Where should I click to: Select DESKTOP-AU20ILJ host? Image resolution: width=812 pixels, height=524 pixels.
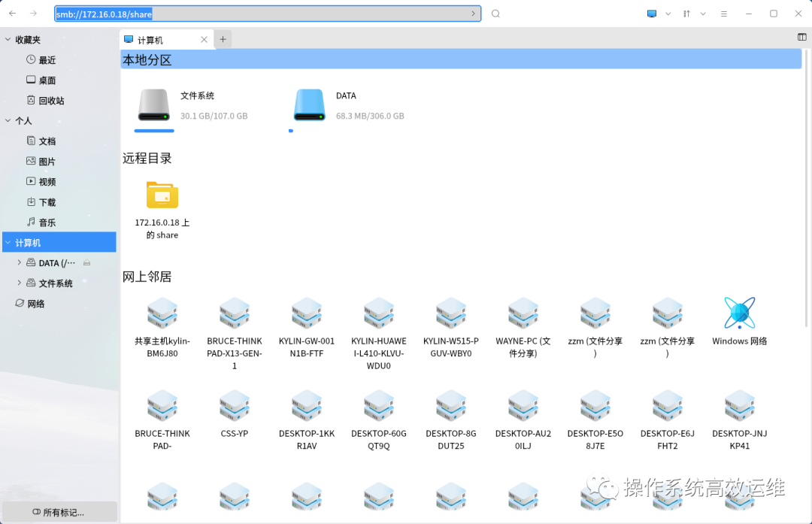coord(523,420)
